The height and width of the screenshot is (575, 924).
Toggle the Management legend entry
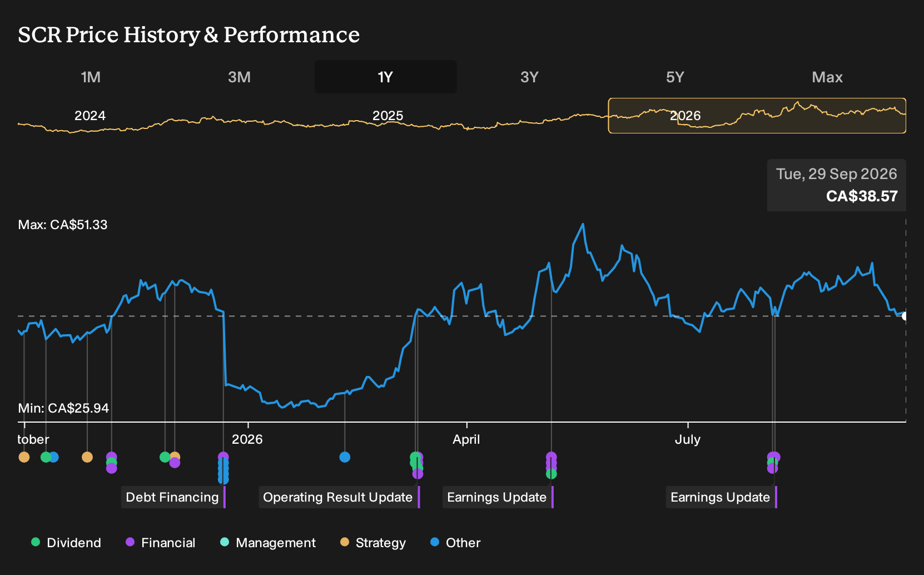click(268, 543)
